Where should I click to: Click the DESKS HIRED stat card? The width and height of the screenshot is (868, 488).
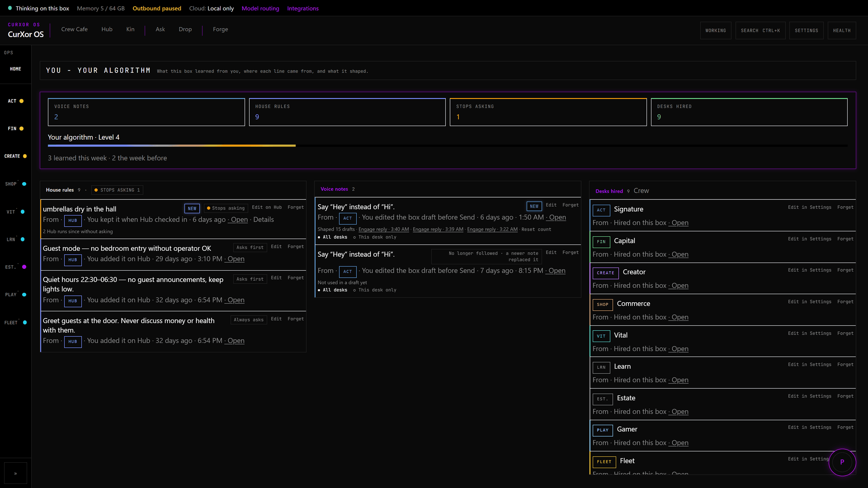click(x=749, y=112)
